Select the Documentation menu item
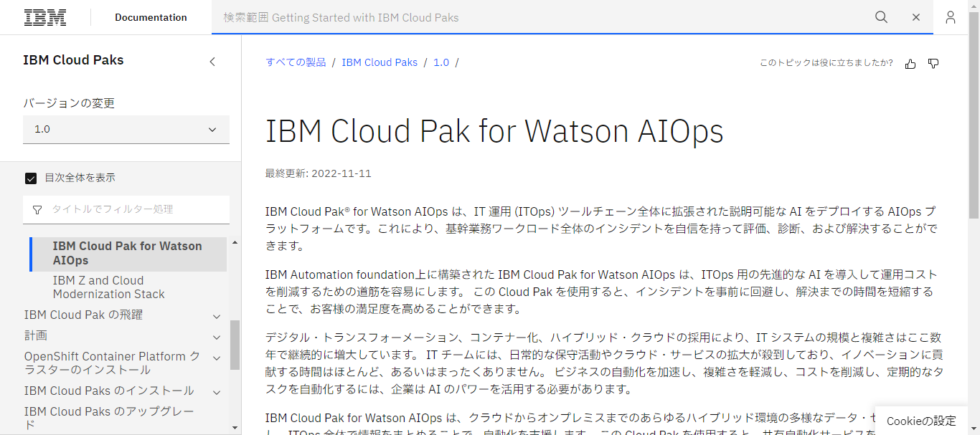980x435 pixels. 151,16
